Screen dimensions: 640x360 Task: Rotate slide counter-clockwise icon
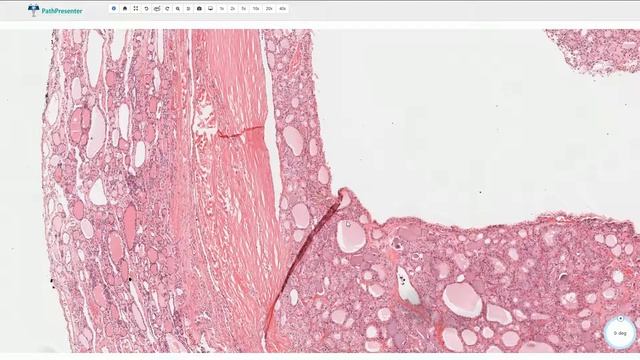146,9
